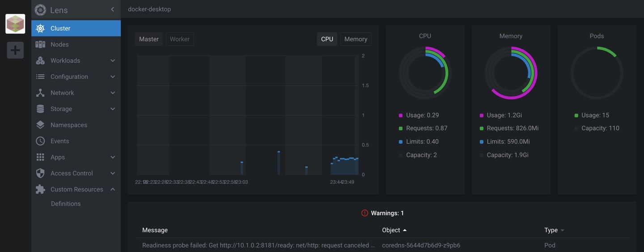The image size is (644, 252).
Task: Open Namespaces via its layers icon
Action: 40,125
